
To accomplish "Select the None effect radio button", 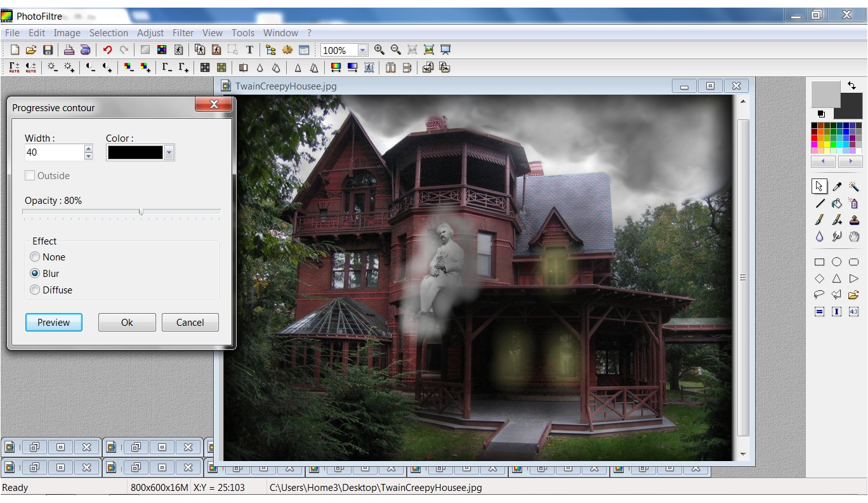I will coord(35,257).
